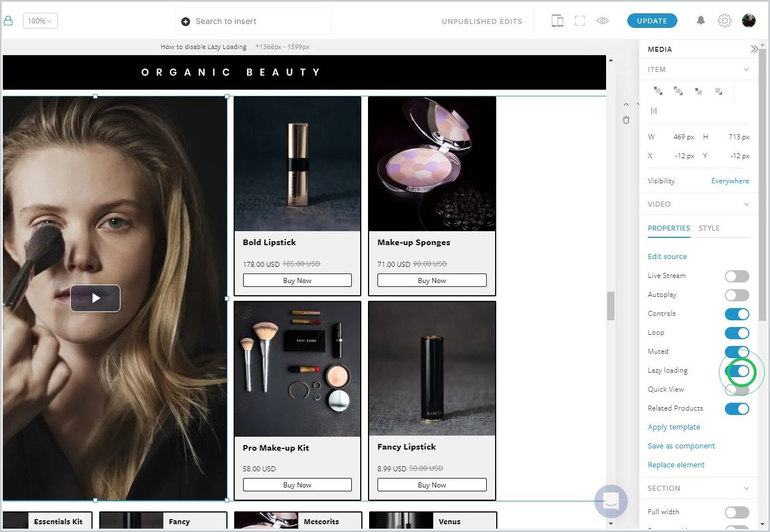Open the settings gear

(x=724, y=21)
